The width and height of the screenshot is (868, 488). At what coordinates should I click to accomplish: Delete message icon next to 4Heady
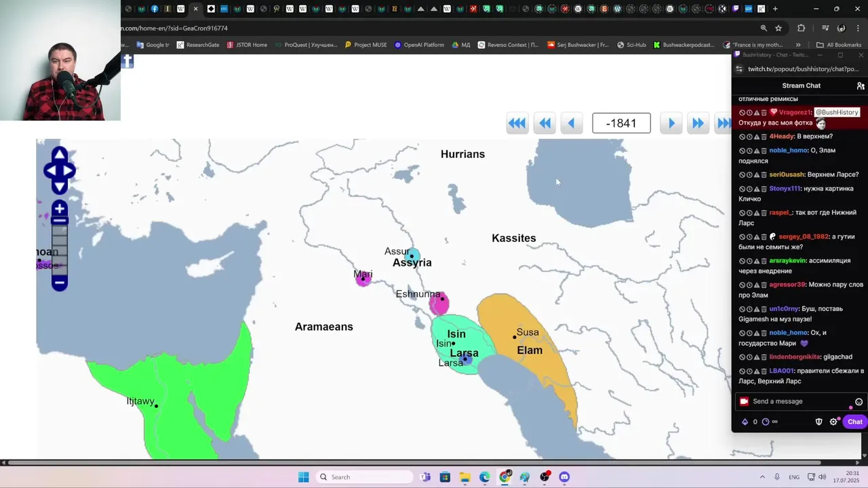764,137
